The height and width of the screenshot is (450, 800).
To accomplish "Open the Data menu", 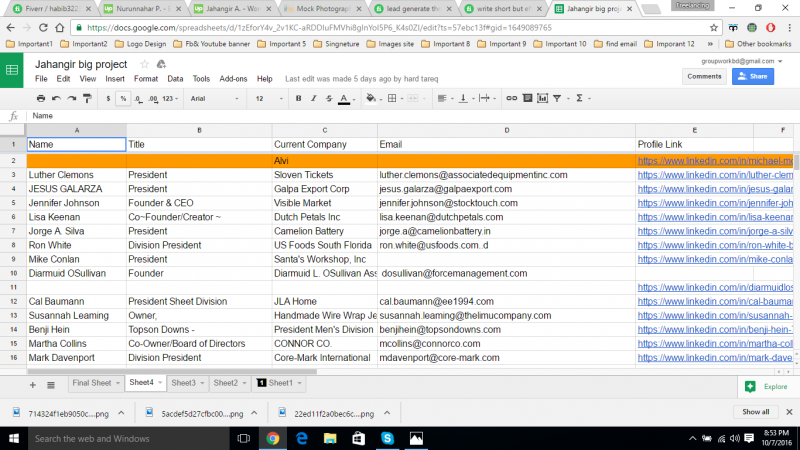I will (x=175, y=79).
